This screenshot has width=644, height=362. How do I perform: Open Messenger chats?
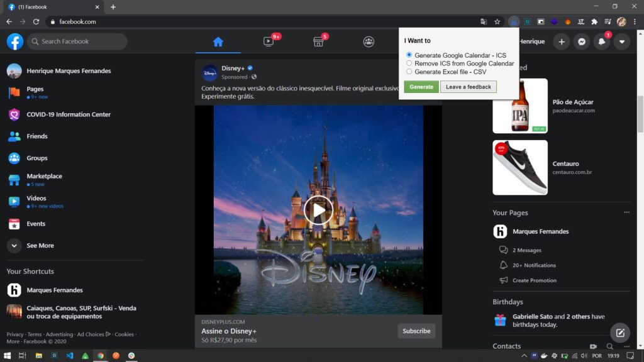pos(582,41)
